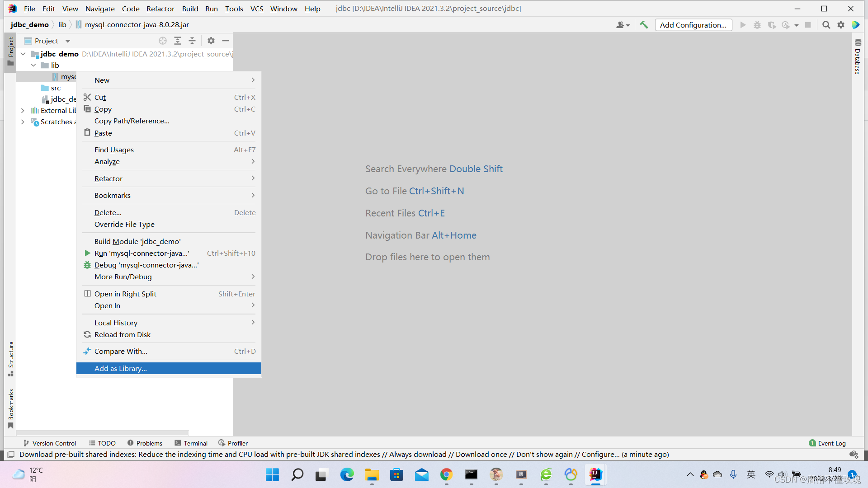
Task: Click the Build Project hammer icon
Action: coord(644,25)
